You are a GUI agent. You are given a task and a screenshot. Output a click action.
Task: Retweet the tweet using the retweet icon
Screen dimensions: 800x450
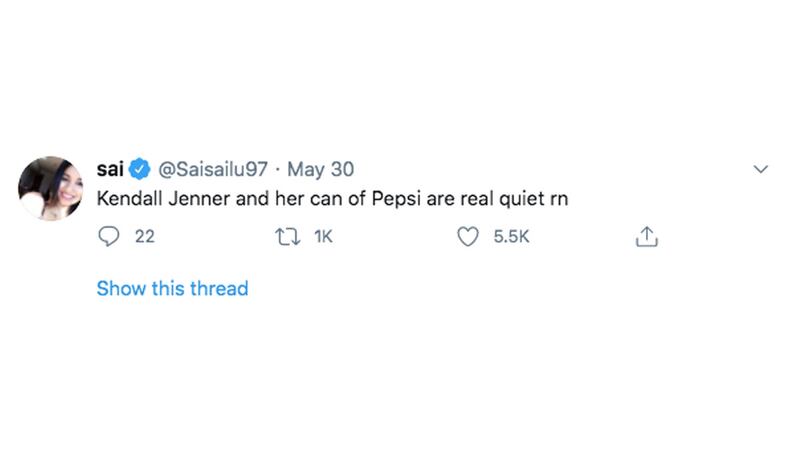tap(288, 237)
